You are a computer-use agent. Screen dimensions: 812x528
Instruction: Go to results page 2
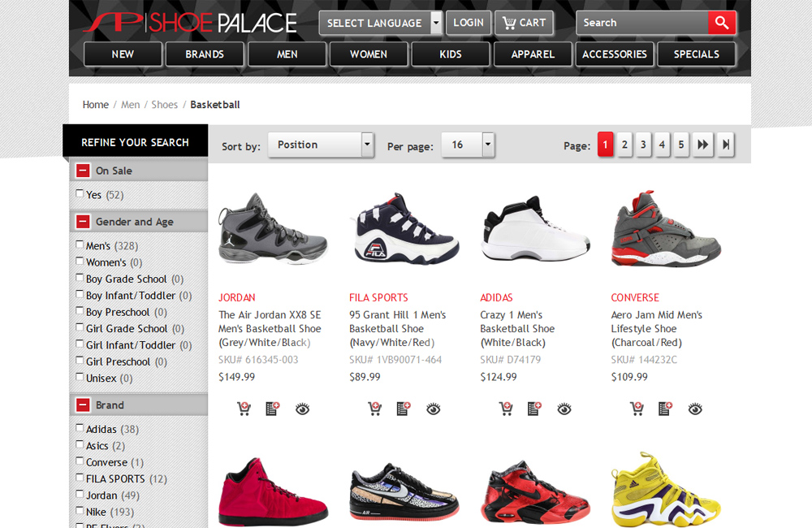624,145
